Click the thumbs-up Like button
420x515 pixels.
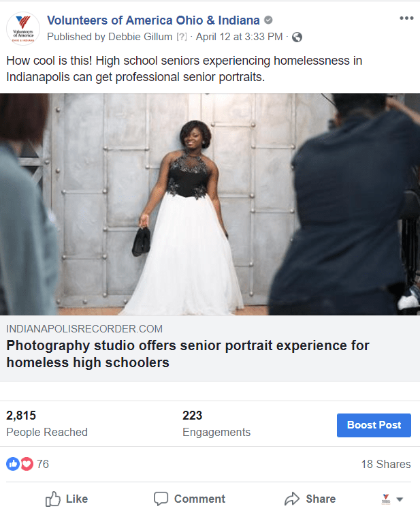[x=67, y=499]
